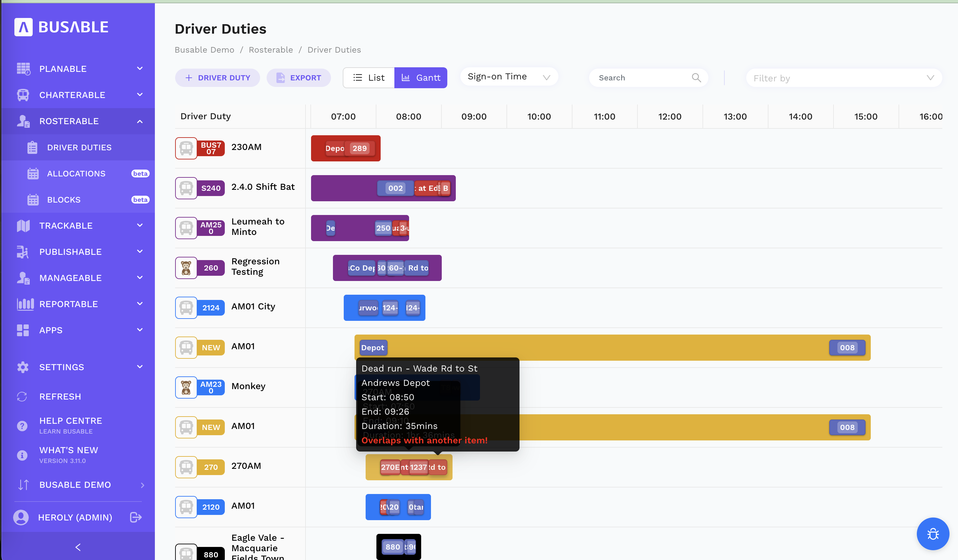Screen dimensions: 958x560
Task: Click the monkey icon for Regression Testing
Action: tap(186, 268)
